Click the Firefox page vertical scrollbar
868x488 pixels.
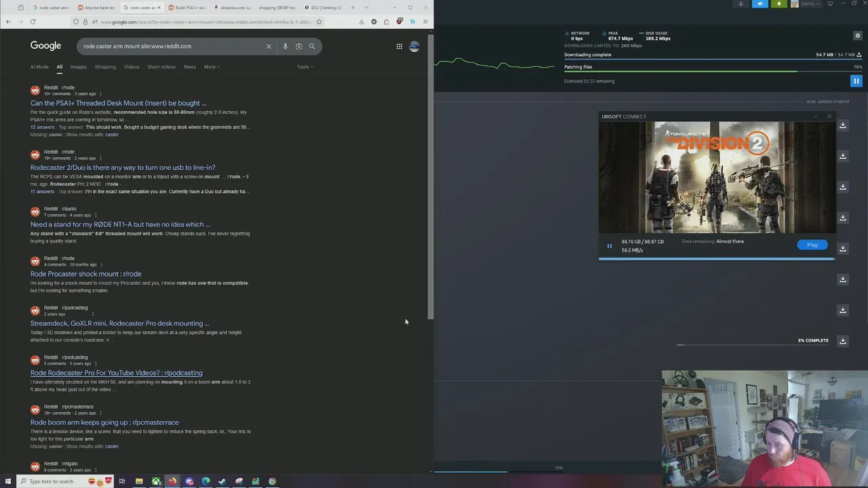(431, 176)
